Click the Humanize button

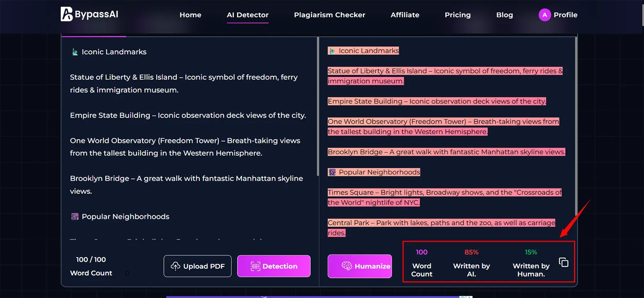click(360, 266)
